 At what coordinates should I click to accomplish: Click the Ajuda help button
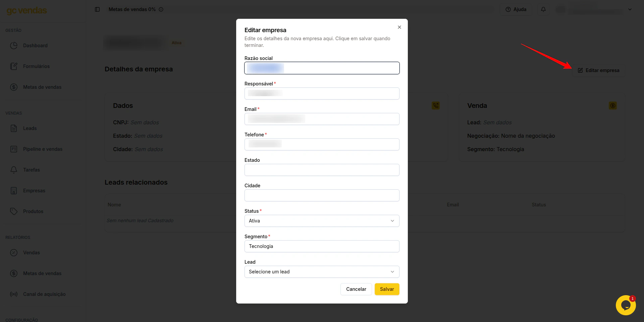pyautogui.click(x=516, y=9)
